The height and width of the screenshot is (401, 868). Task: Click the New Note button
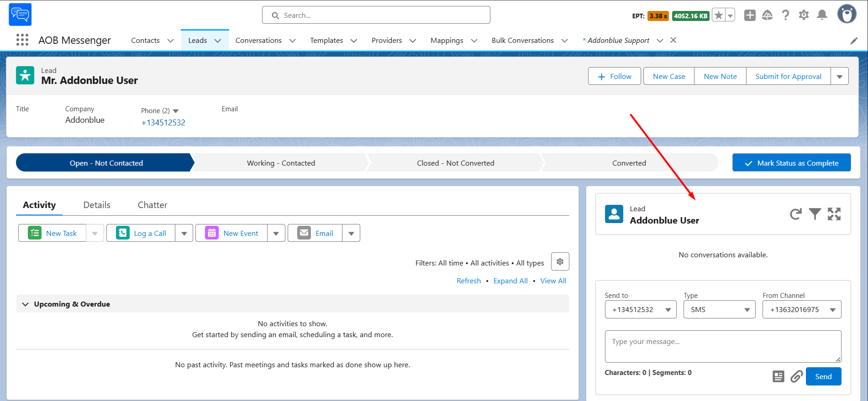click(720, 76)
